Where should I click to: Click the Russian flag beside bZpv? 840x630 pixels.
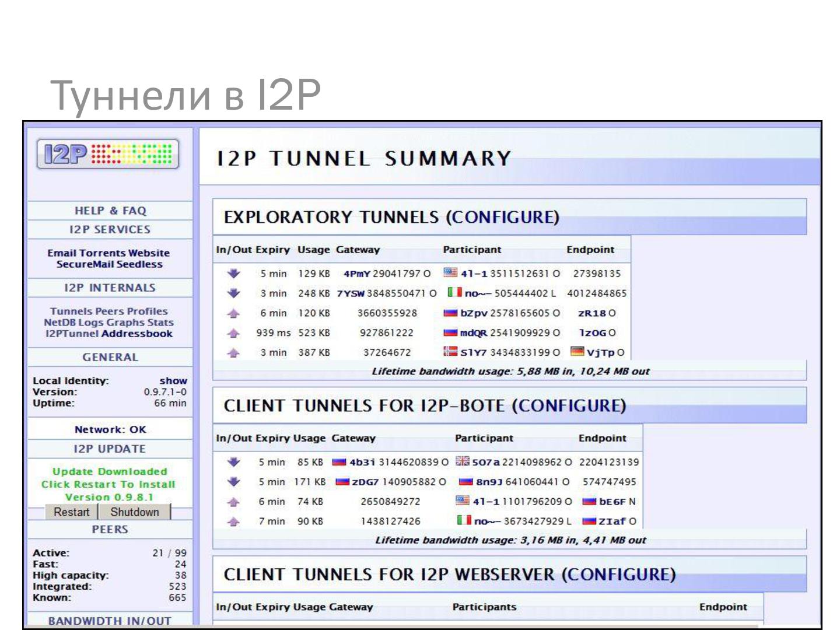[x=450, y=313]
